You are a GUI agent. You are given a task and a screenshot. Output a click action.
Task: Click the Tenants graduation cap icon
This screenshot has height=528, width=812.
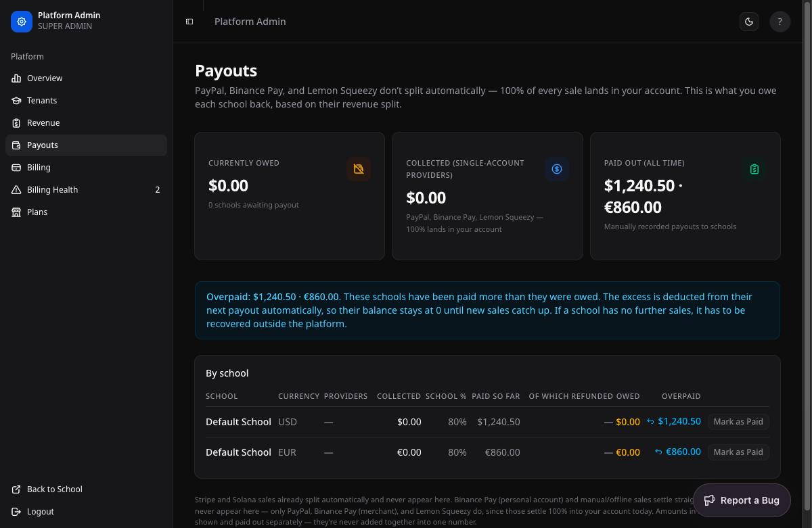pyautogui.click(x=16, y=101)
